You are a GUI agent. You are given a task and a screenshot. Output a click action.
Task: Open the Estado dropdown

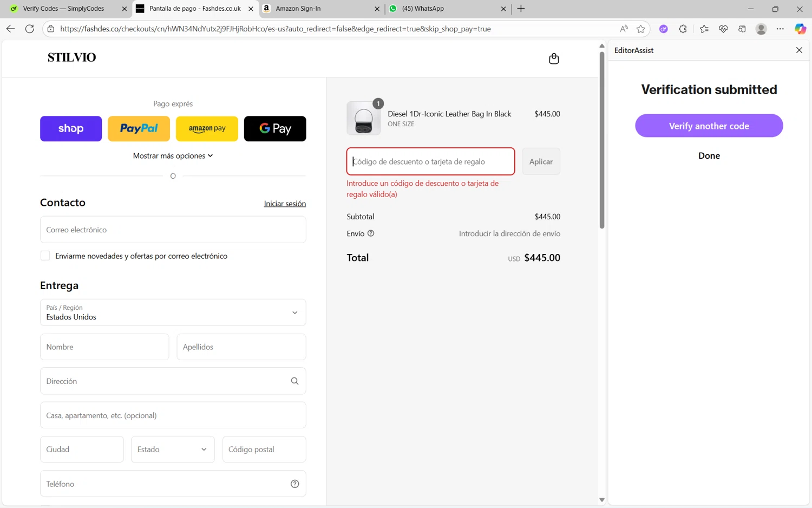coord(173,450)
